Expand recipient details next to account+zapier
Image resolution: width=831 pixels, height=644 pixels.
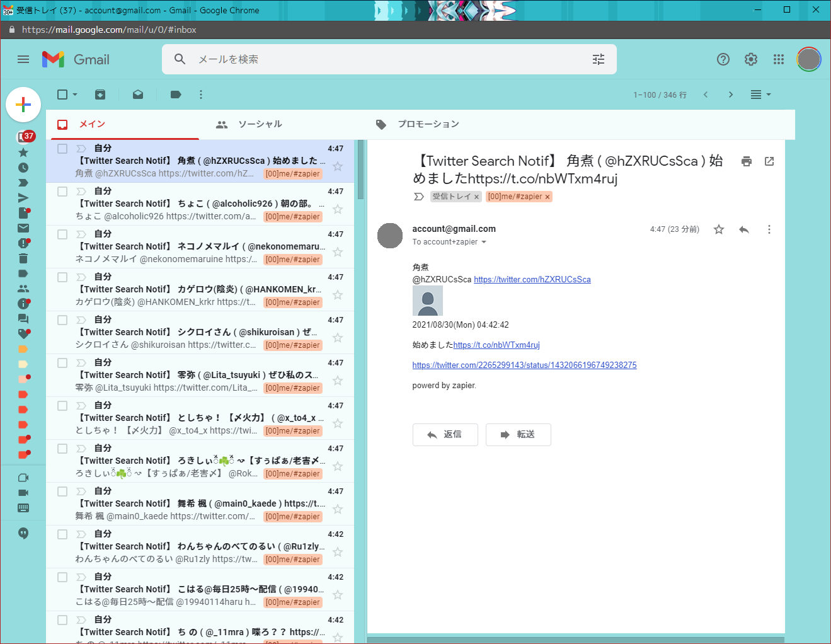[x=484, y=242]
